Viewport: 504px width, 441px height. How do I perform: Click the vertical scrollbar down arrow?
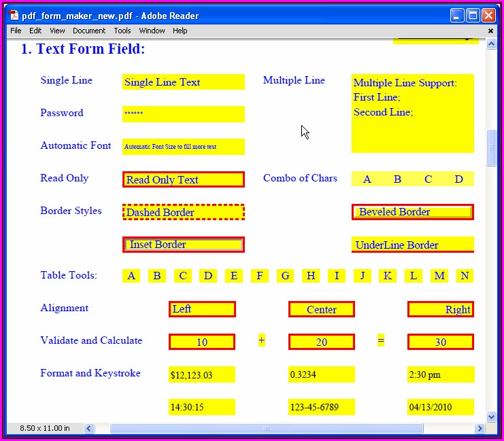coord(492,417)
